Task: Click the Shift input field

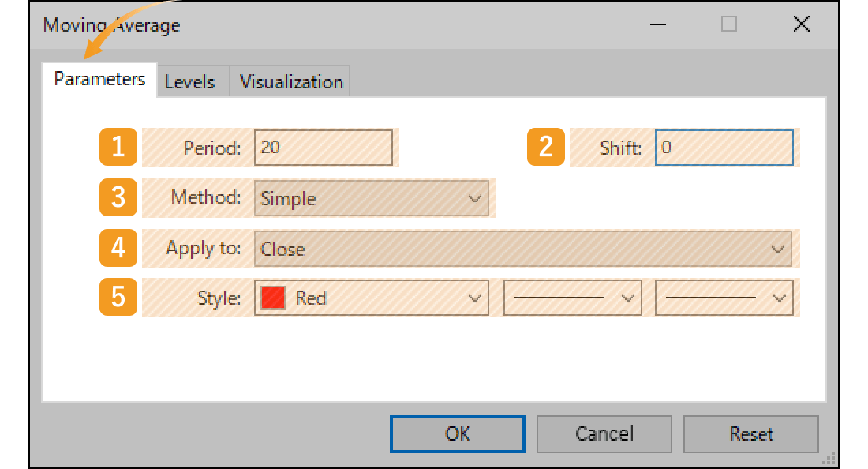Action: click(724, 148)
